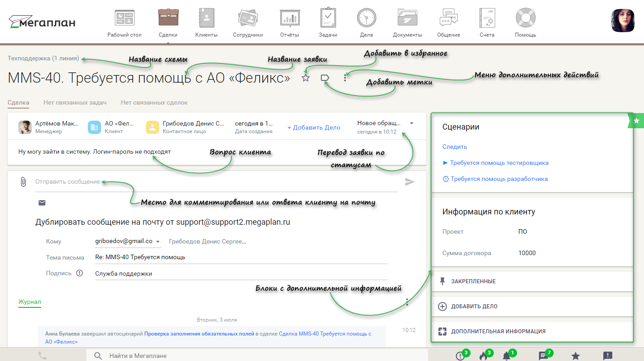
Task: Click the user profile avatar
Action: (623, 20)
